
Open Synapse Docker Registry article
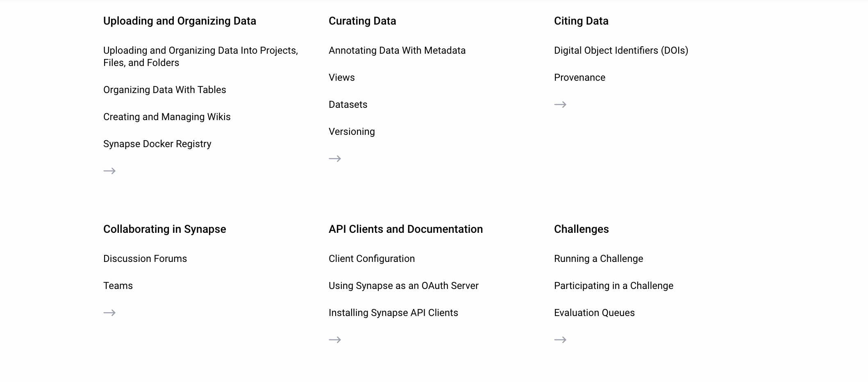coord(157,144)
